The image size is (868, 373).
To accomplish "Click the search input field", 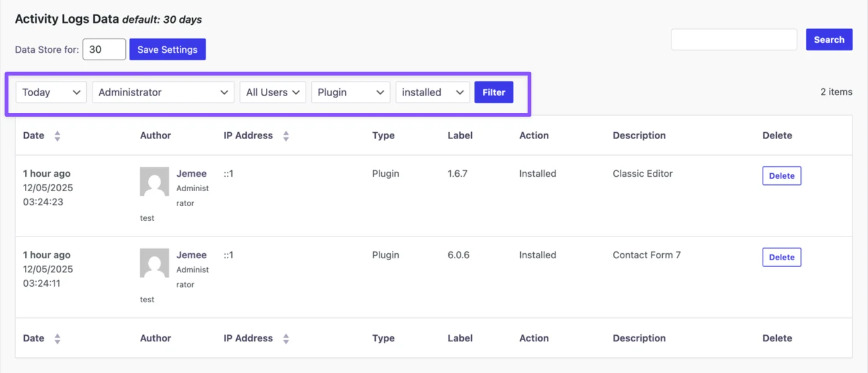I will [x=733, y=39].
